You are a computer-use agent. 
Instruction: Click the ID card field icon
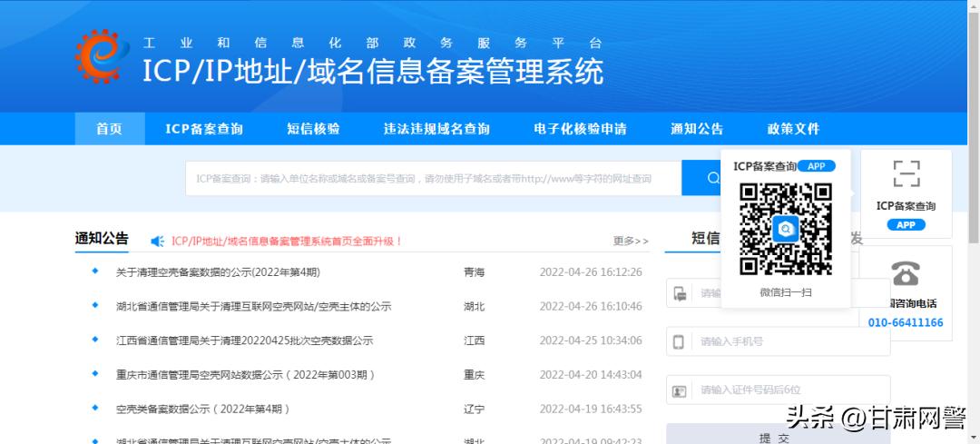[x=679, y=390]
